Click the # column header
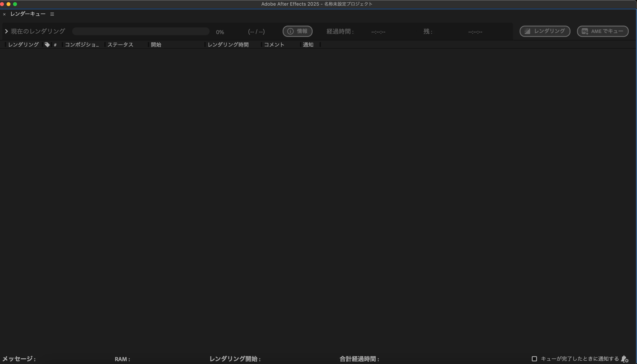This screenshot has width=637, height=364. pos(55,45)
